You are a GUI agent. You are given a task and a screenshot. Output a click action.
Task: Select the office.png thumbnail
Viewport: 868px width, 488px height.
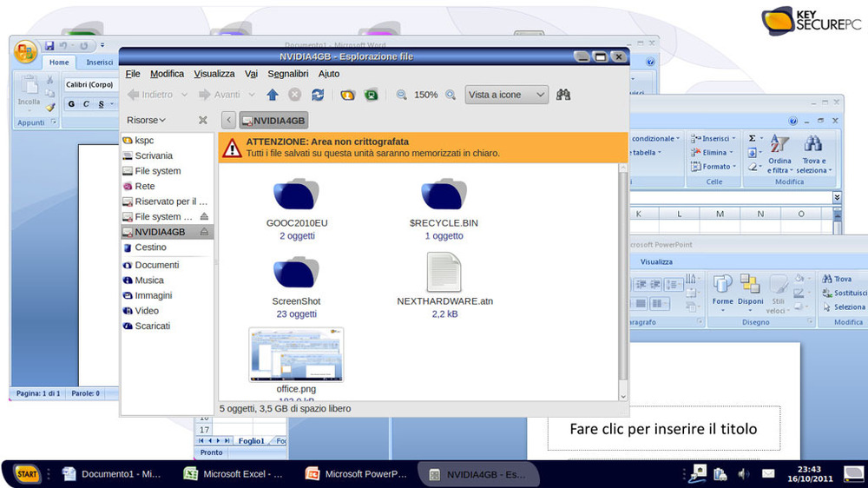point(296,355)
